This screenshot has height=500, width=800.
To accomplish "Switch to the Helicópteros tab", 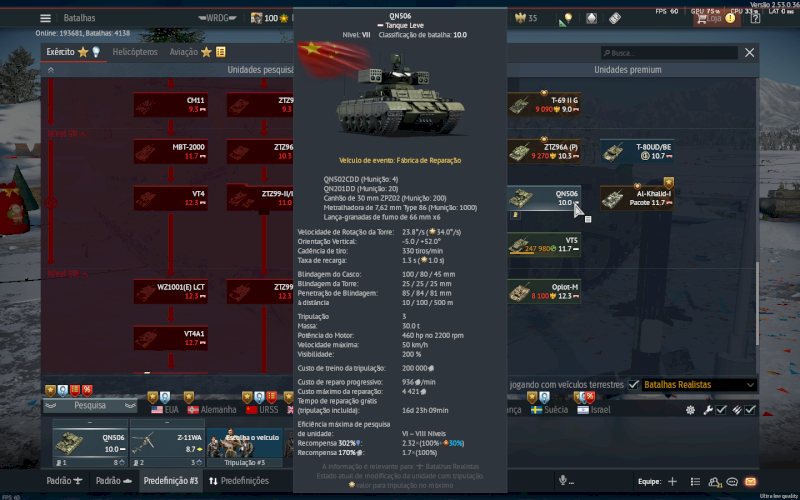I will coord(135,52).
